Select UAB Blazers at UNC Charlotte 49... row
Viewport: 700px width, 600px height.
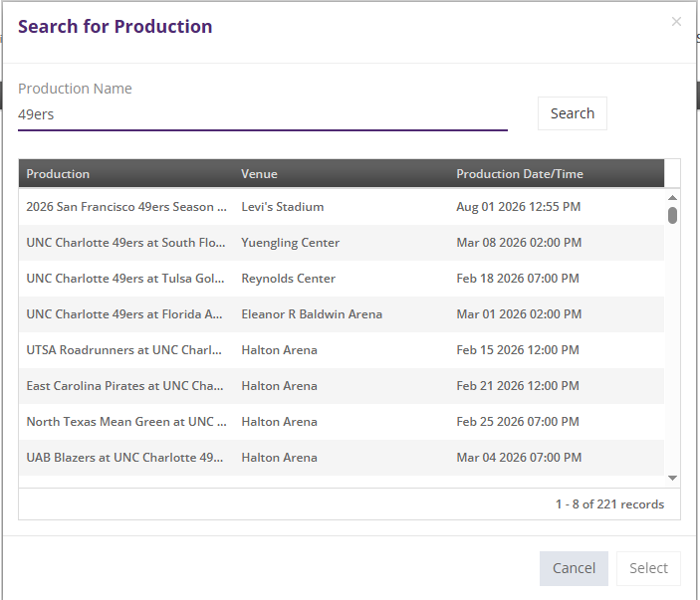[x=342, y=458]
